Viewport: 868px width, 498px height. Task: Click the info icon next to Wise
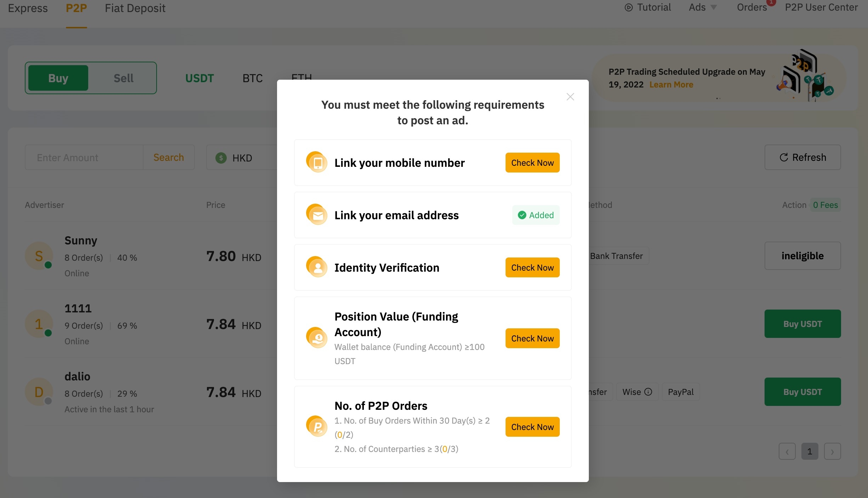point(649,392)
